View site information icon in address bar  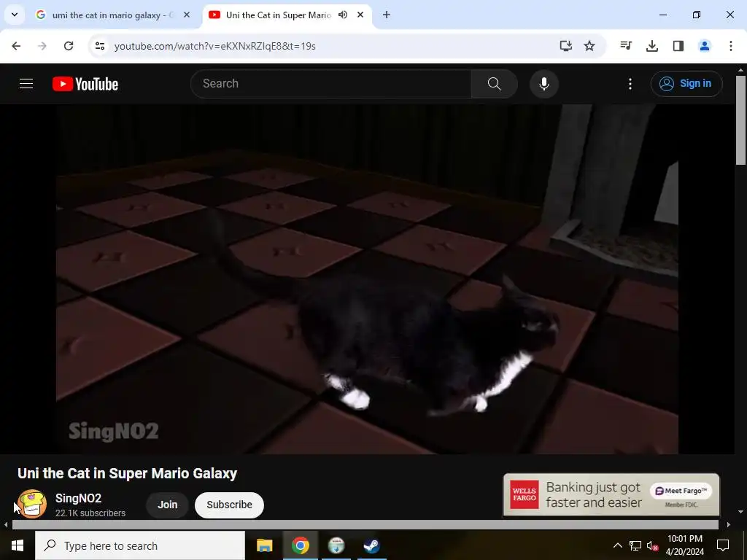(99, 46)
